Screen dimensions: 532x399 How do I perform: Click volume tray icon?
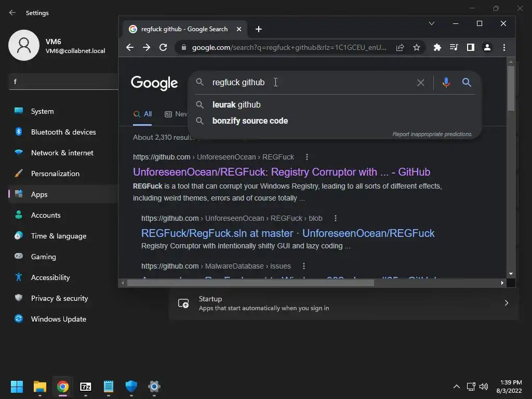click(x=484, y=387)
